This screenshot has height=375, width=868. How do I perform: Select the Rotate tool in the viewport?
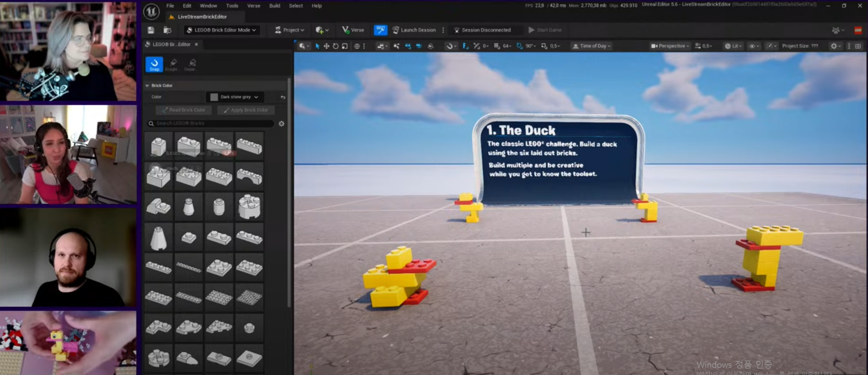[336, 46]
